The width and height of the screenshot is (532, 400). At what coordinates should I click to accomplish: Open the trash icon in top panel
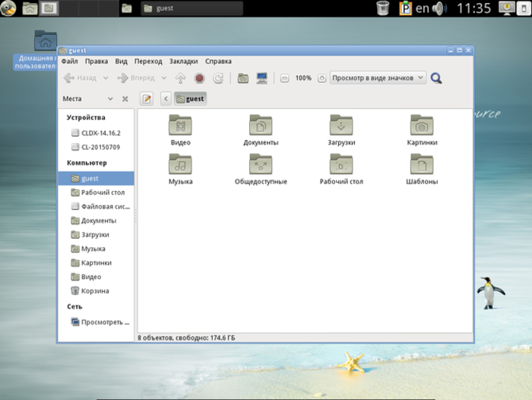pyautogui.click(x=384, y=8)
